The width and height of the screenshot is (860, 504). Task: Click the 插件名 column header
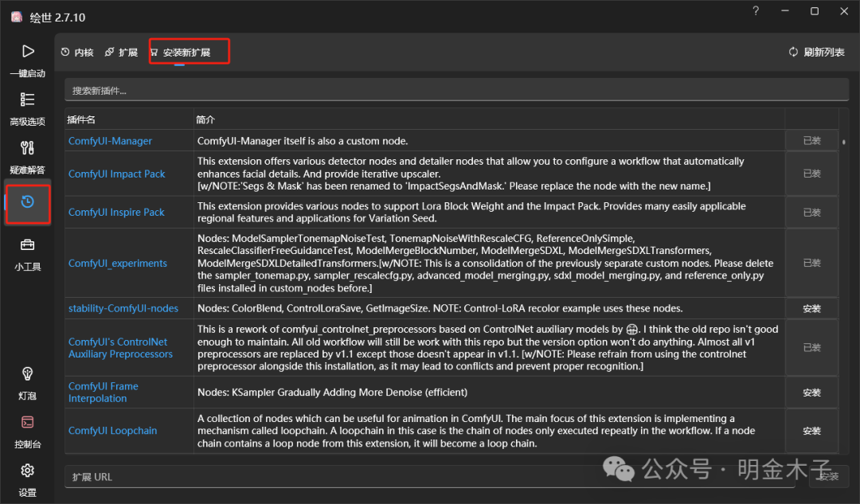[x=81, y=119]
